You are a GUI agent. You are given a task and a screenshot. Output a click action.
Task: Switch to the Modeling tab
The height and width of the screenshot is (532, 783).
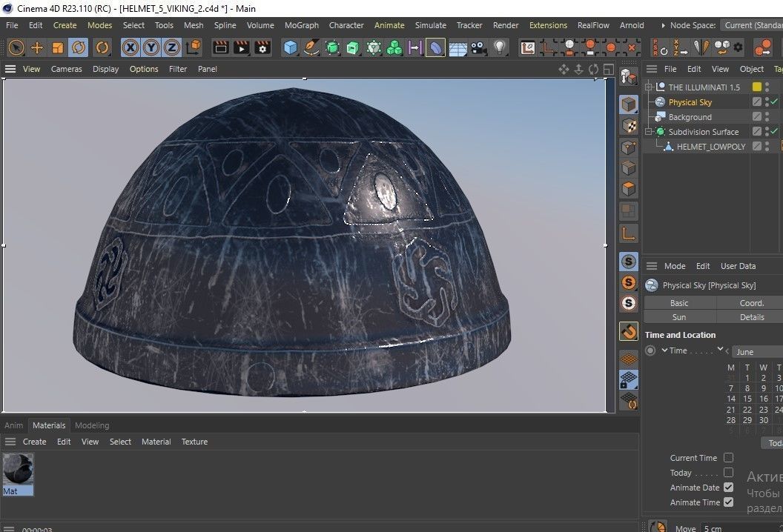(x=92, y=425)
